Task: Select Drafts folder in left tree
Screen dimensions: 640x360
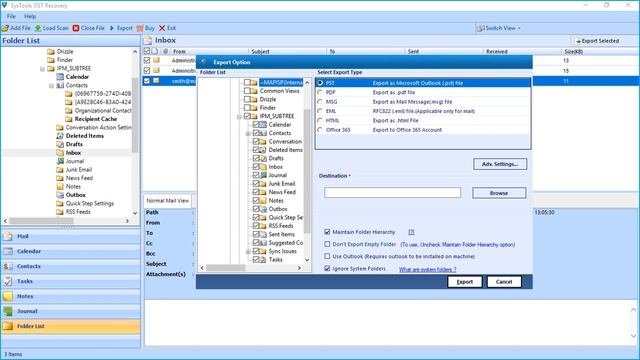Action: point(74,144)
